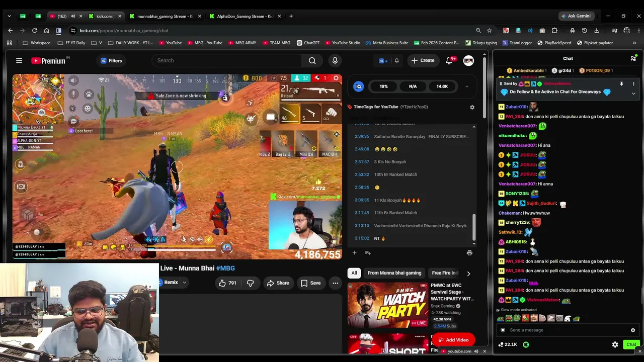Focus the Send a message chat box
This screenshot has height=362, width=644.
pos(567,330)
